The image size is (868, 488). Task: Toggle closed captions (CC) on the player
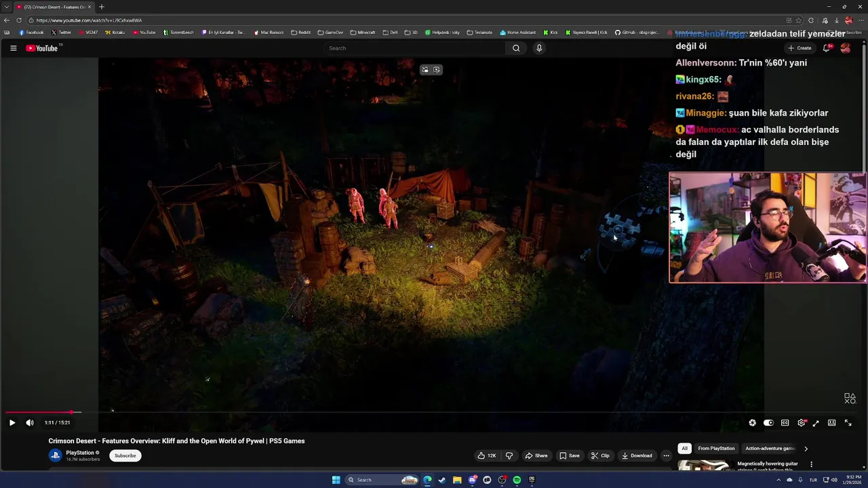(785, 423)
